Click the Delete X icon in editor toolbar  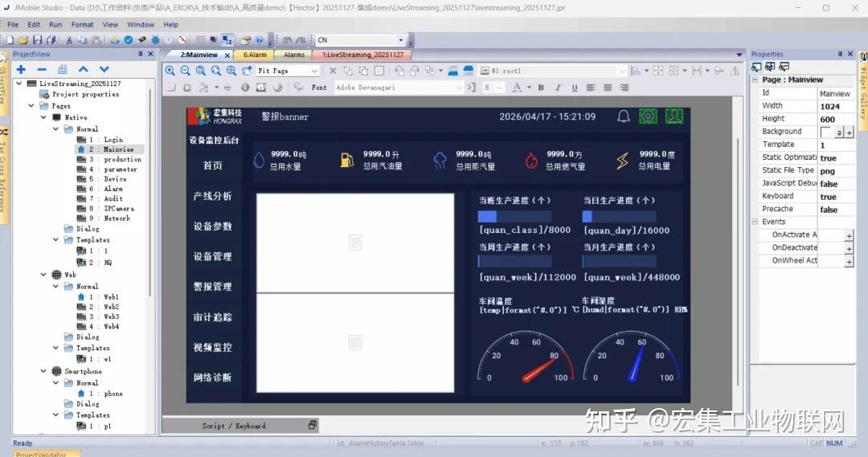point(333,71)
